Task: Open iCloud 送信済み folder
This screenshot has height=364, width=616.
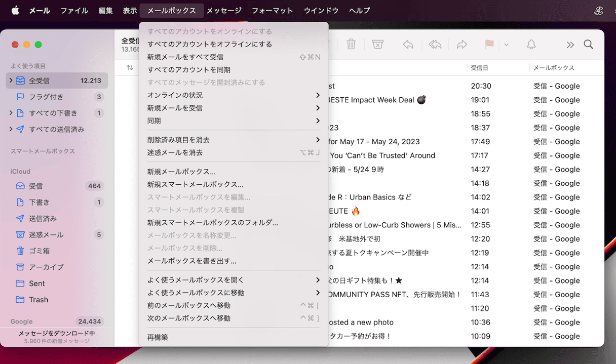Action: click(x=57, y=218)
